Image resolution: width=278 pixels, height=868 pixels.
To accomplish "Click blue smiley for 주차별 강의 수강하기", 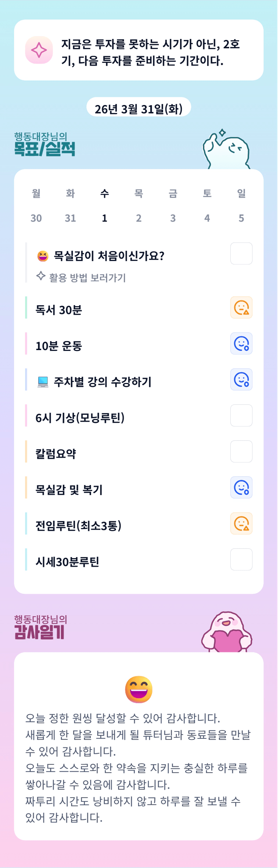I will click(x=241, y=380).
